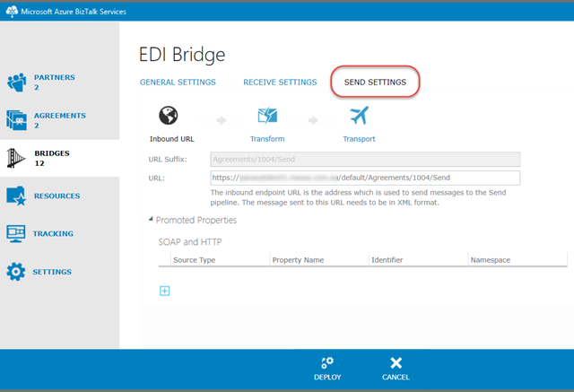The width and height of the screenshot is (574, 392).
Task: Switch to General Settings tab
Action: [x=178, y=83]
